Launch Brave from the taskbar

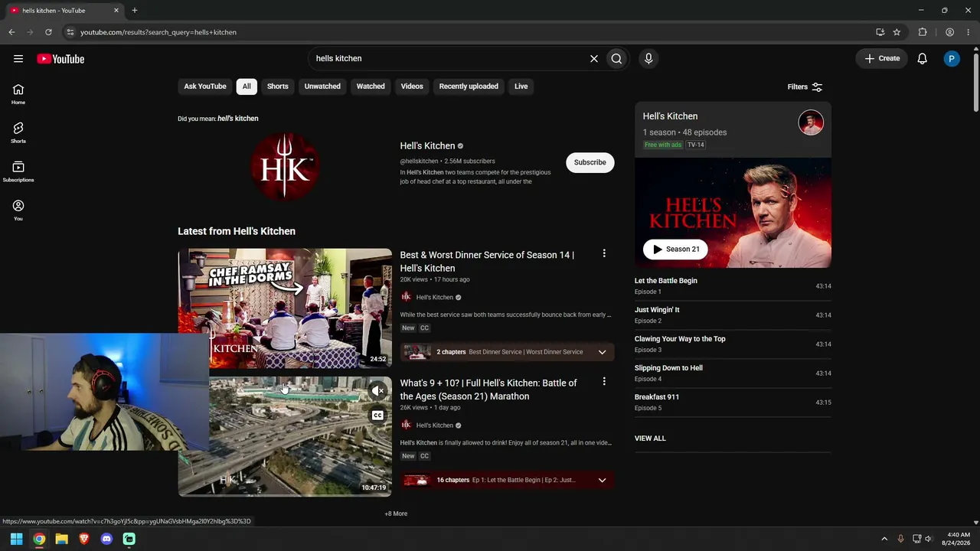point(84,539)
